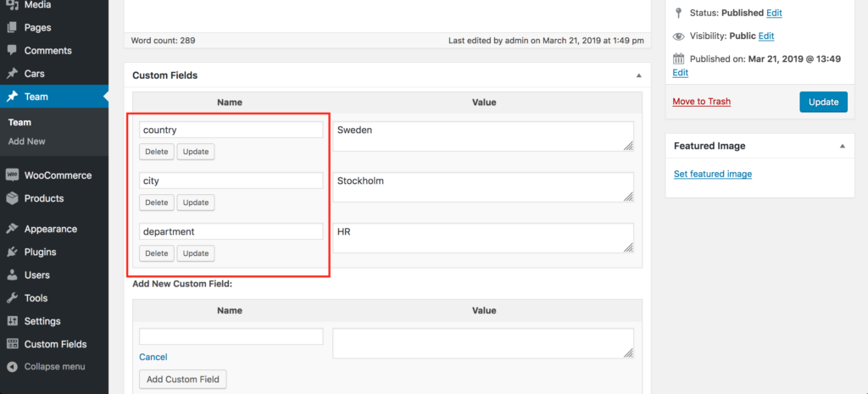Update the department custom field
This screenshot has height=394, width=868.
[x=196, y=252]
